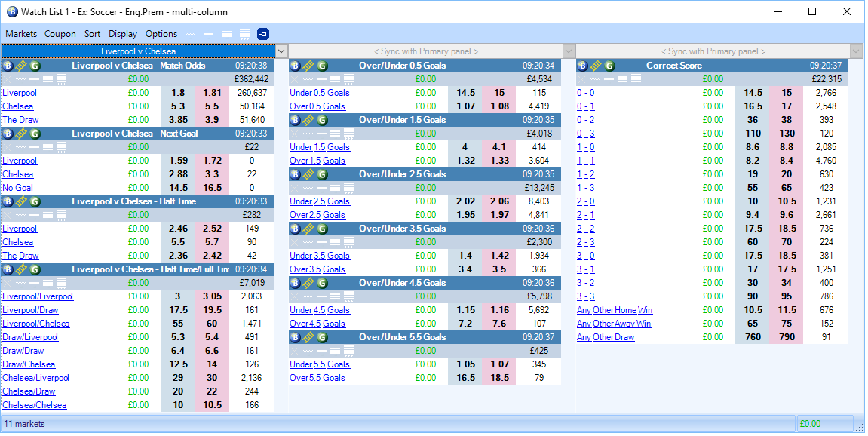This screenshot has height=436, width=868.
Task: Open right panel Sync with Primary panel dropdown
Action: pos(856,51)
